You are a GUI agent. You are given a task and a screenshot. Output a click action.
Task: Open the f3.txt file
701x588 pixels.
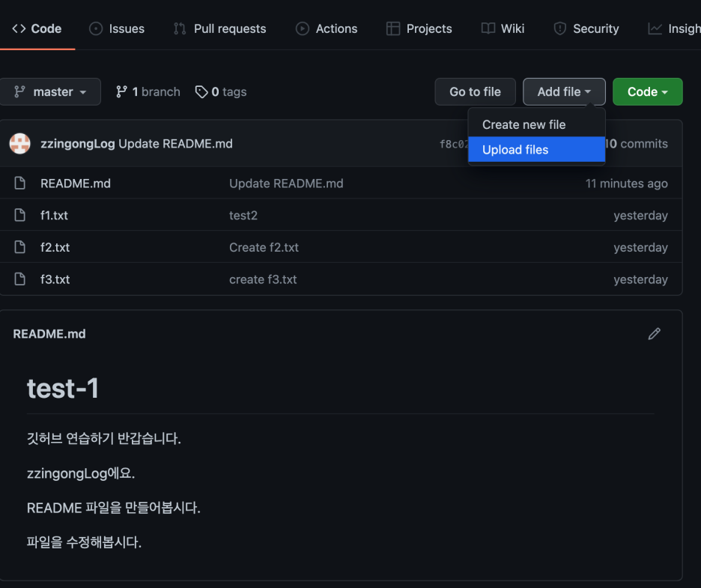point(55,279)
